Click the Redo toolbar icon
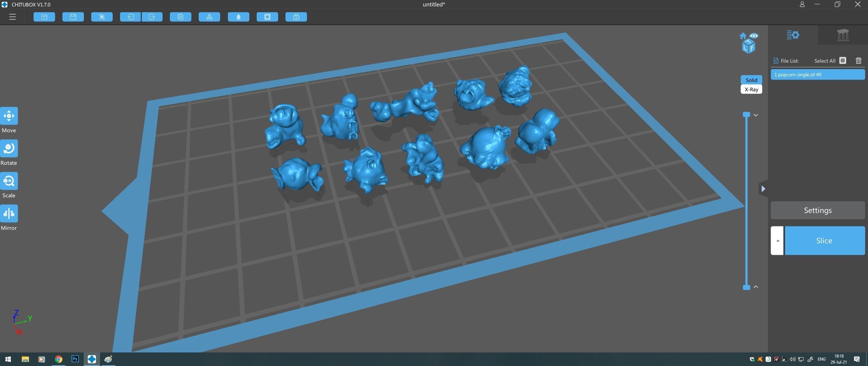This screenshot has height=366, width=868. [x=152, y=17]
